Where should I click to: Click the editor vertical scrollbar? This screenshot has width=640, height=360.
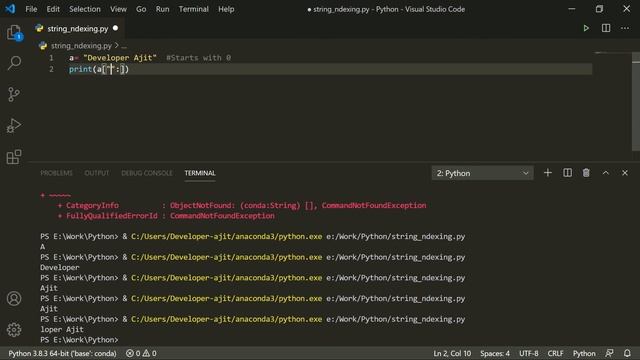[x=636, y=102]
